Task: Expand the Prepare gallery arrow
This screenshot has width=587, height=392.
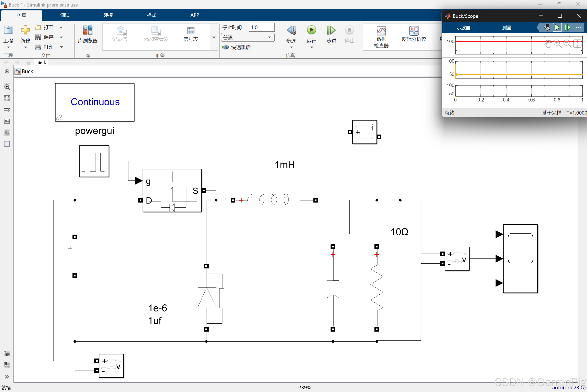Action: pyautogui.click(x=214, y=37)
